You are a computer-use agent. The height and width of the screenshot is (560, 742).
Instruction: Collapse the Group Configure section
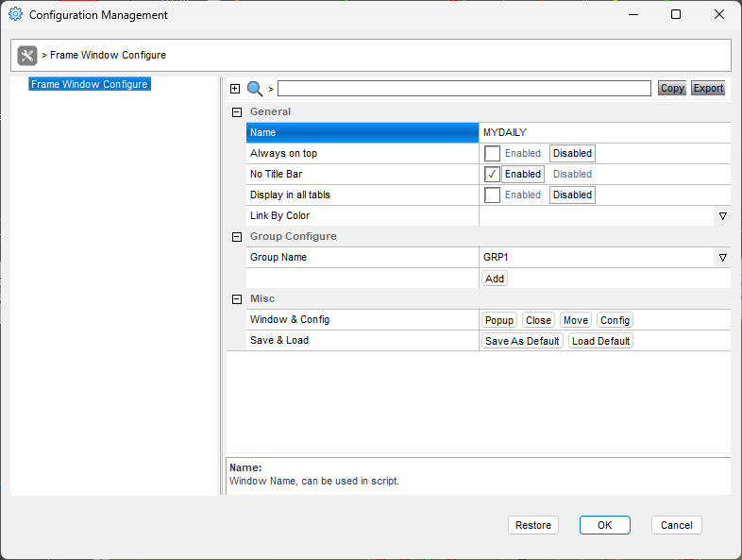pos(237,237)
